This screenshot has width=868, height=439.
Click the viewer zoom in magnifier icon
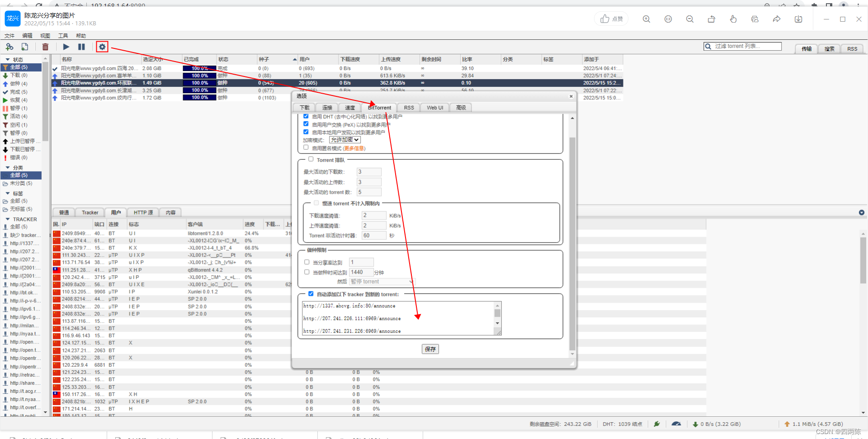(x=646, y=19)
